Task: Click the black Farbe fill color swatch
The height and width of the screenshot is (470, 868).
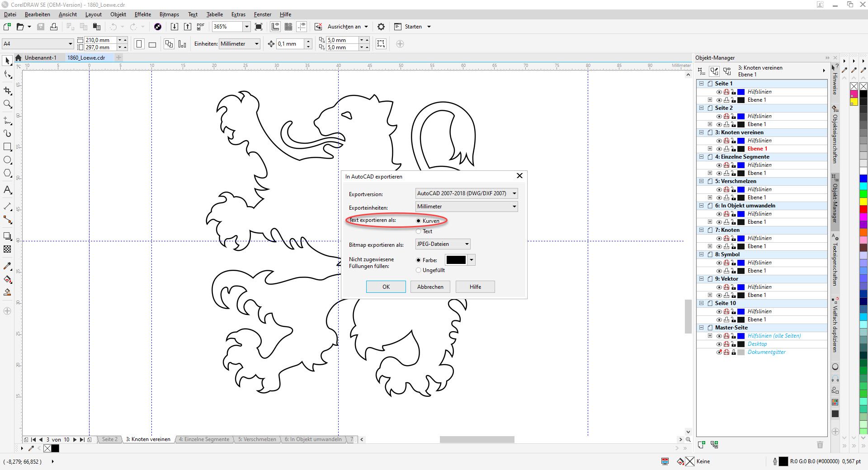Action: [x=456, y=260]
